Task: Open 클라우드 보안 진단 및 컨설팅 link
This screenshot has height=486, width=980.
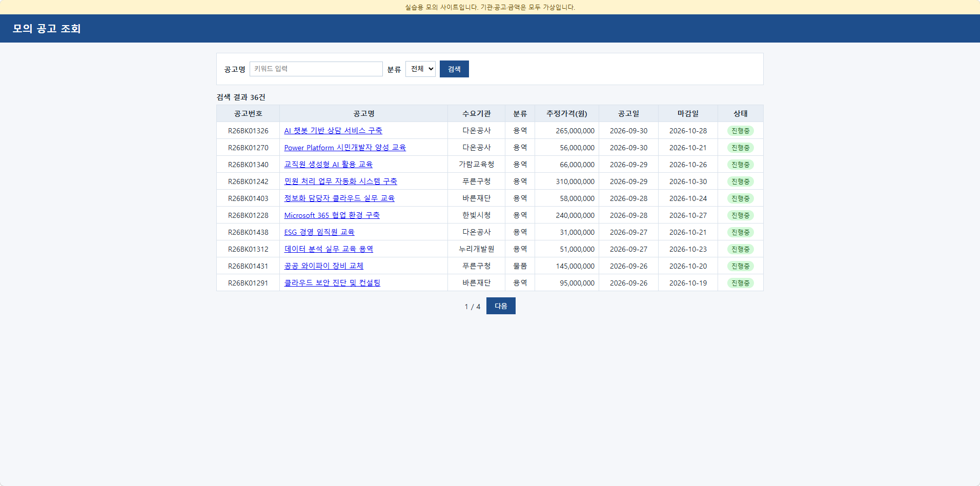Action: (332, 283)
